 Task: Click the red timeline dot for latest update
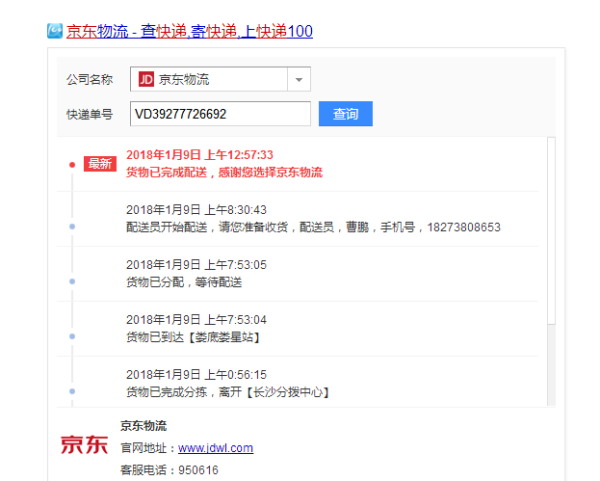[x=72, y=165]
